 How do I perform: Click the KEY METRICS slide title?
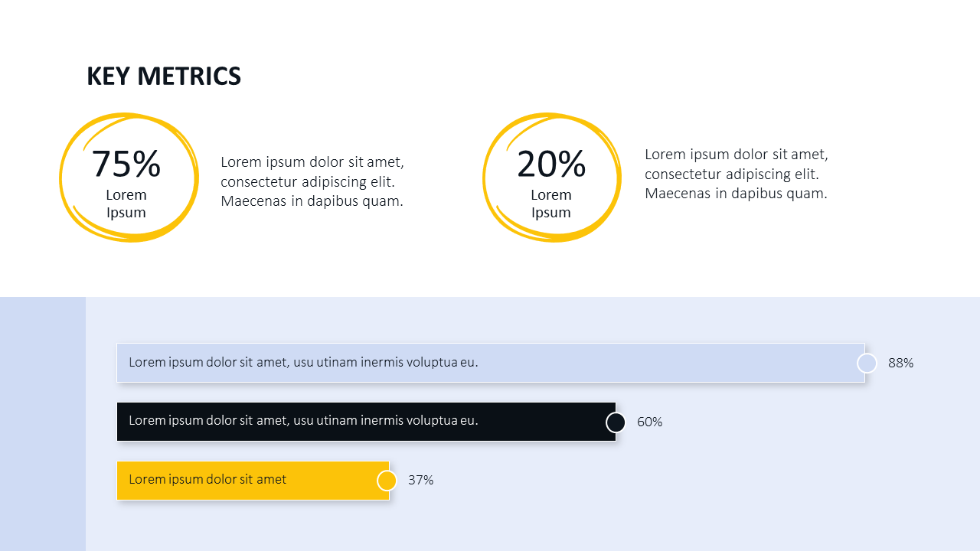point(164,77)
